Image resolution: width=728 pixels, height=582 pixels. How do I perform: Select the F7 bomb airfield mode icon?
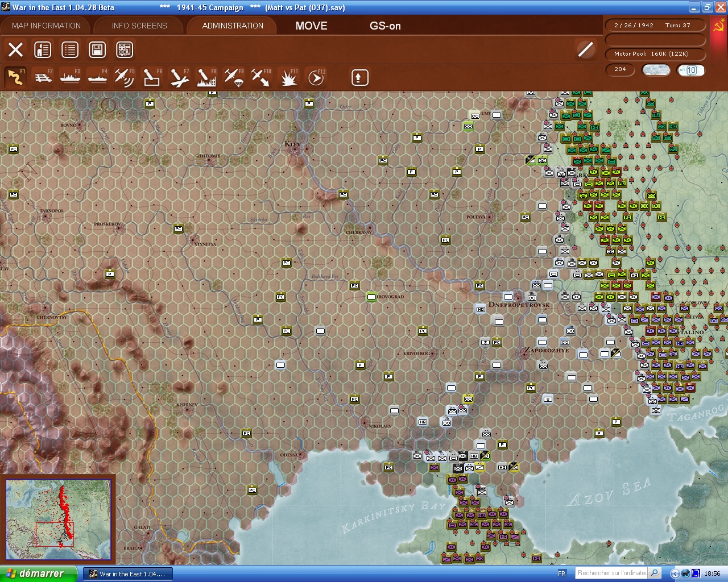point(179,77)
